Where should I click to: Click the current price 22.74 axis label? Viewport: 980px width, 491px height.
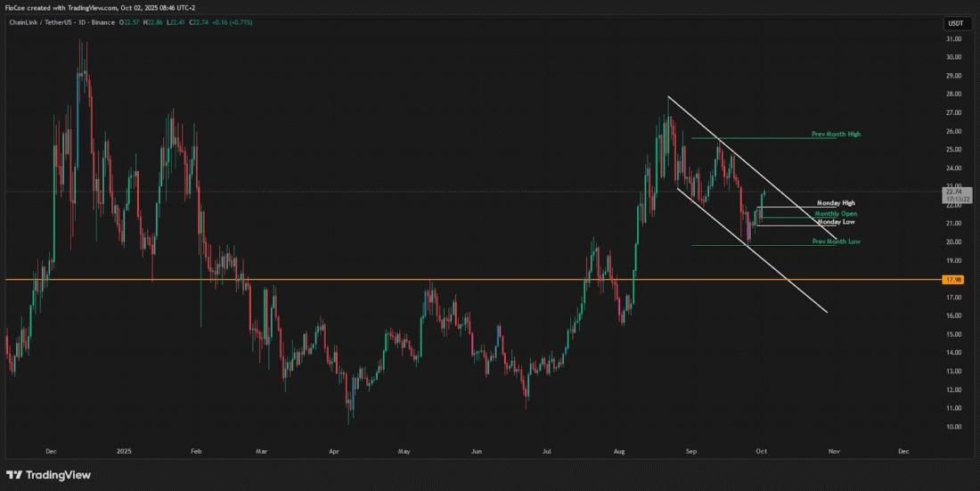(x=954, y=190)
